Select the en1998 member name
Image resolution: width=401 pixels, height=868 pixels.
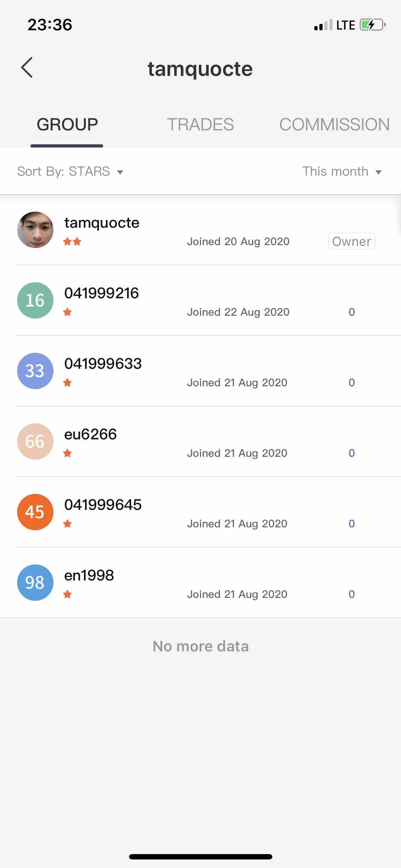tap(89, 575)
